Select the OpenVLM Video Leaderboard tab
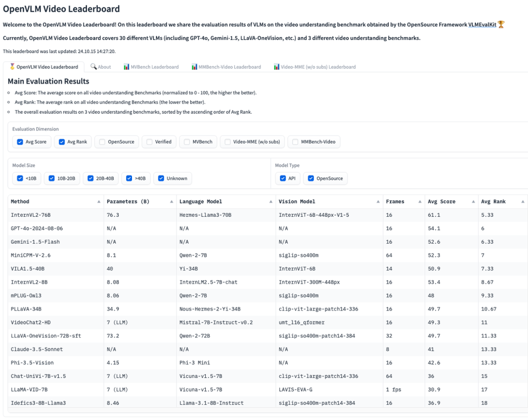Viewport: 528px width, 420px height. tap(44, 67)
